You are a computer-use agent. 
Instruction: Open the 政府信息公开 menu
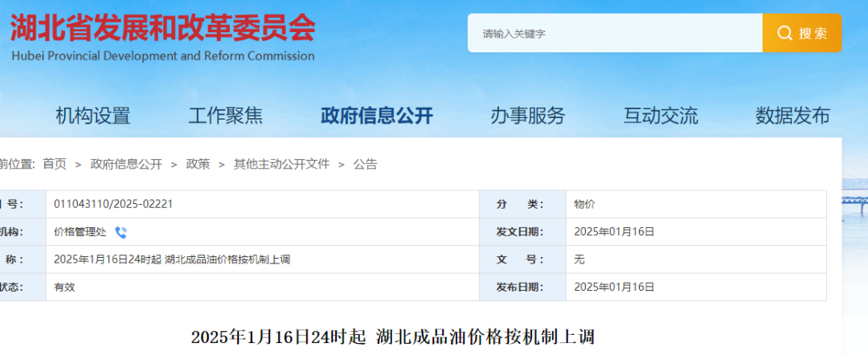376,116
